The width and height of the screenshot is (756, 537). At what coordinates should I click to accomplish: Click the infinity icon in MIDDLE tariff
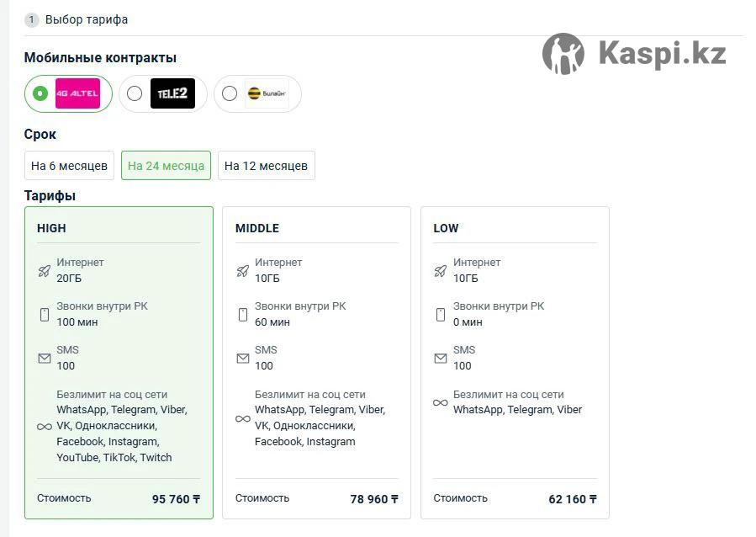coord(243,418)
